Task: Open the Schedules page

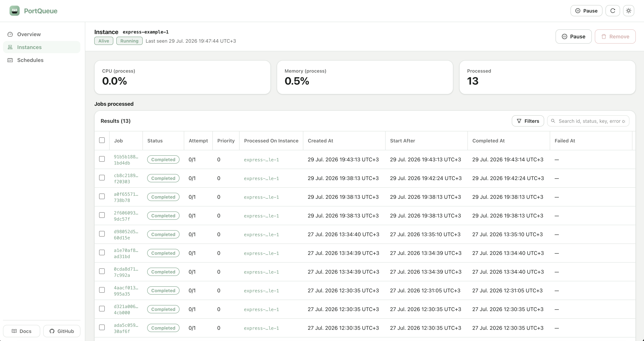Action: pos(42,60)
